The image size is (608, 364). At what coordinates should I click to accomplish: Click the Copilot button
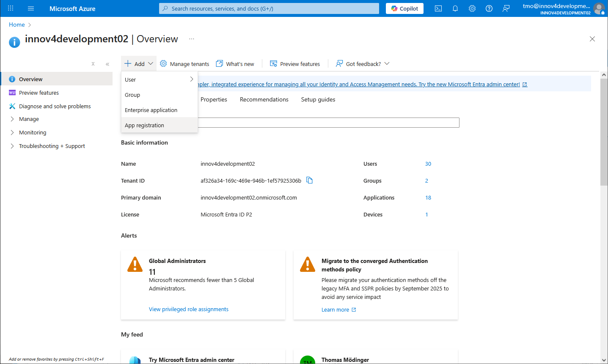pyautogui.click(x=404, y=8)
